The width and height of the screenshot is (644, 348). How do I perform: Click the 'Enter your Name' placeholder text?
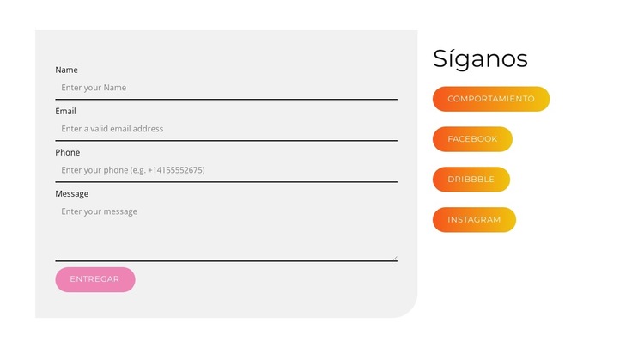(94, 88)
